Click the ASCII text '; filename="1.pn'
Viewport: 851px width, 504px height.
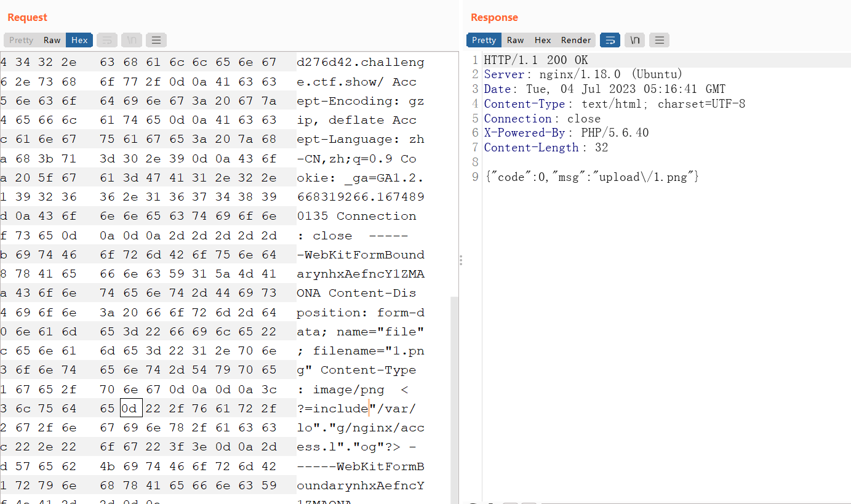point(361,351)
